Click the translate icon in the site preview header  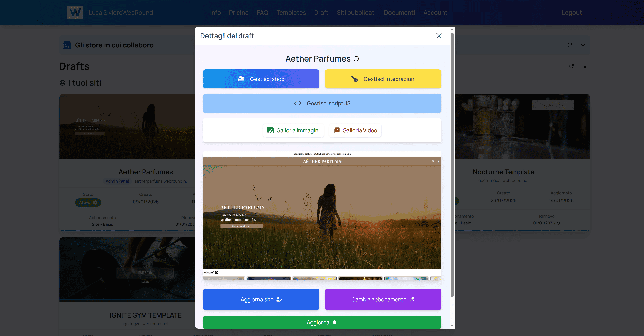433,161
